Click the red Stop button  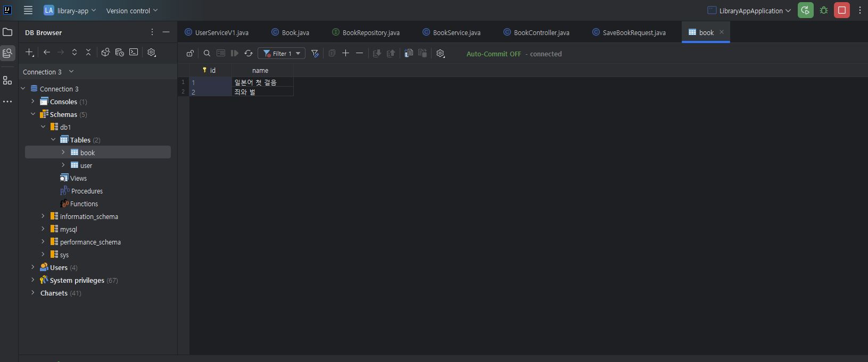pyautogui.click(x=842, y=10)
